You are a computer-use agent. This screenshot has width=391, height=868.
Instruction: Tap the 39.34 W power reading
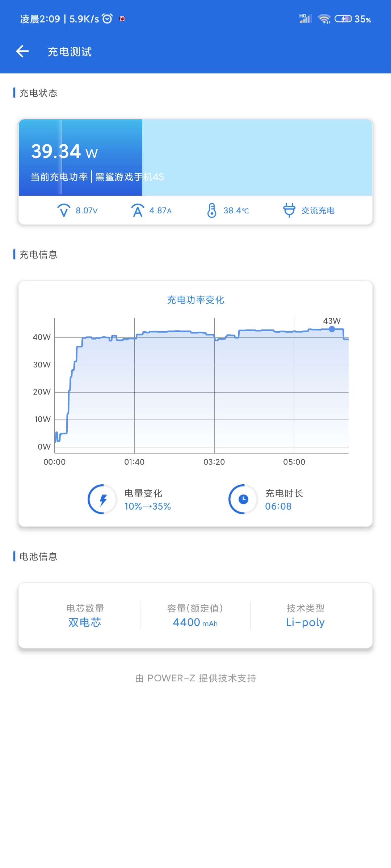pos(64,152)
